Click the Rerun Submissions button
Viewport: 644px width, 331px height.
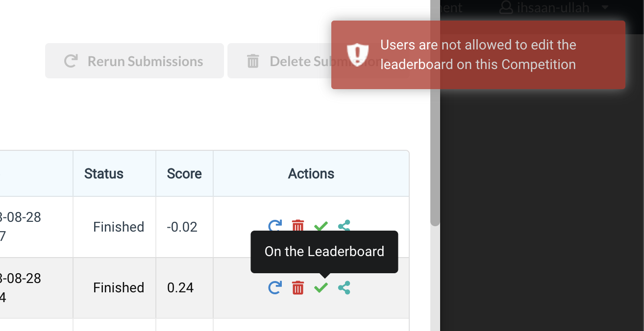(x=134, y=61)
